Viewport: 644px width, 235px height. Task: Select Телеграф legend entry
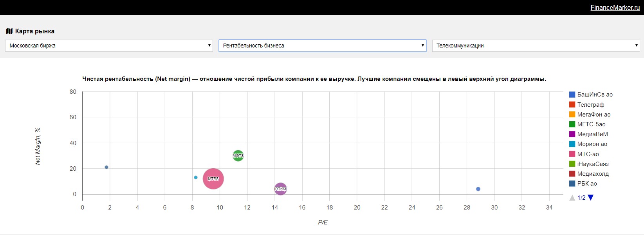(590, 105)
